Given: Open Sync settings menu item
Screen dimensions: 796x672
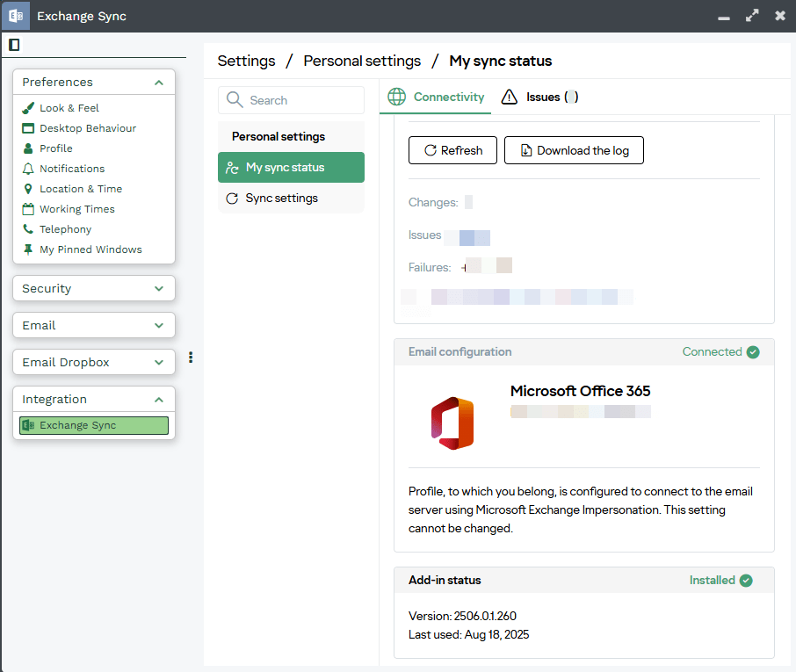Looking at the screenshot, I should coord(291,199).
